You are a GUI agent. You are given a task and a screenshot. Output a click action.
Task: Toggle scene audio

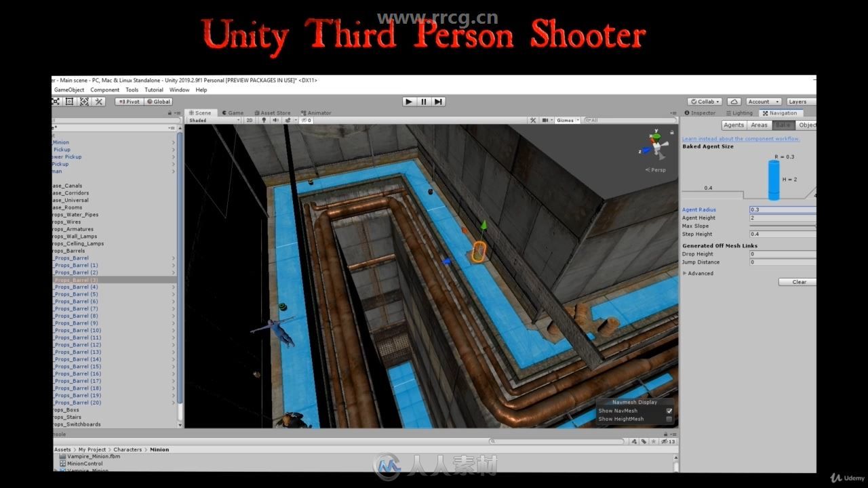pos(275,120)
